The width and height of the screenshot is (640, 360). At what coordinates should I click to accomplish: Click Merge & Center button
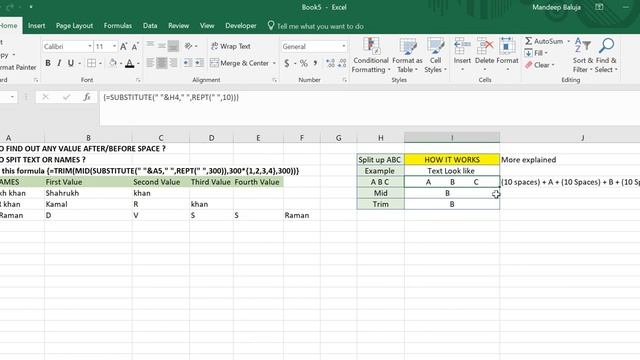click(240, 63)
